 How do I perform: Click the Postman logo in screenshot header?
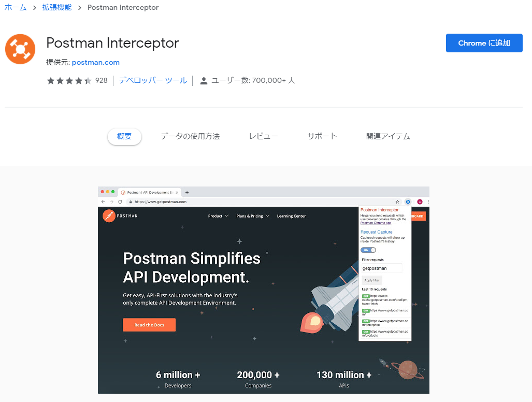(120, 216)
